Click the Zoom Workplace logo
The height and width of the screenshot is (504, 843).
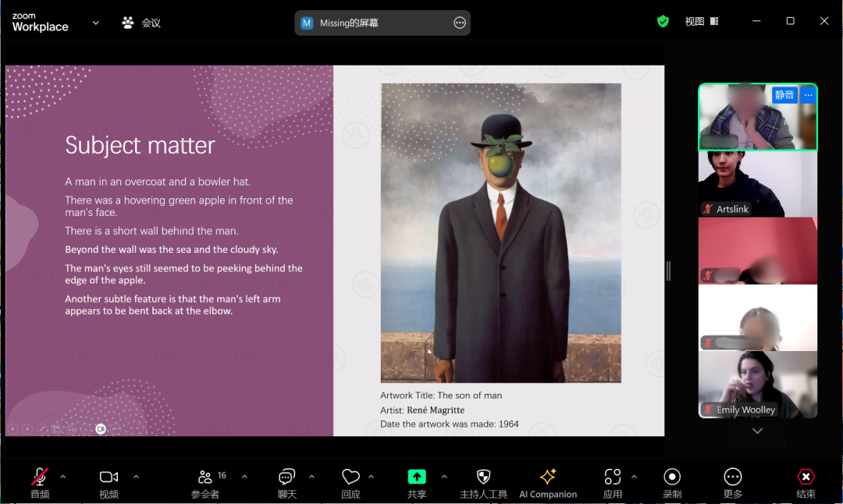[41, 23]
